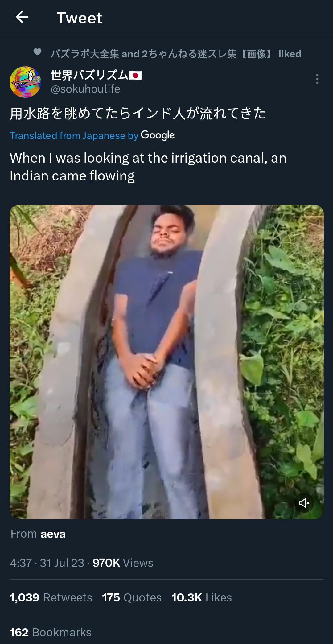View the 175 Quotes list

coord(132,597)
